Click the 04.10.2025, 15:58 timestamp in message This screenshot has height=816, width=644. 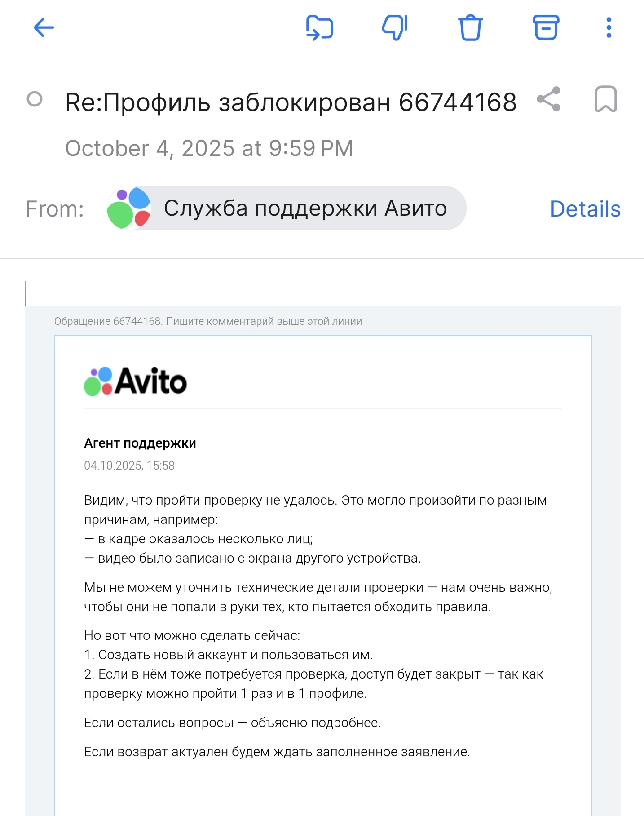pyautogui.click(x=129, y=466)
